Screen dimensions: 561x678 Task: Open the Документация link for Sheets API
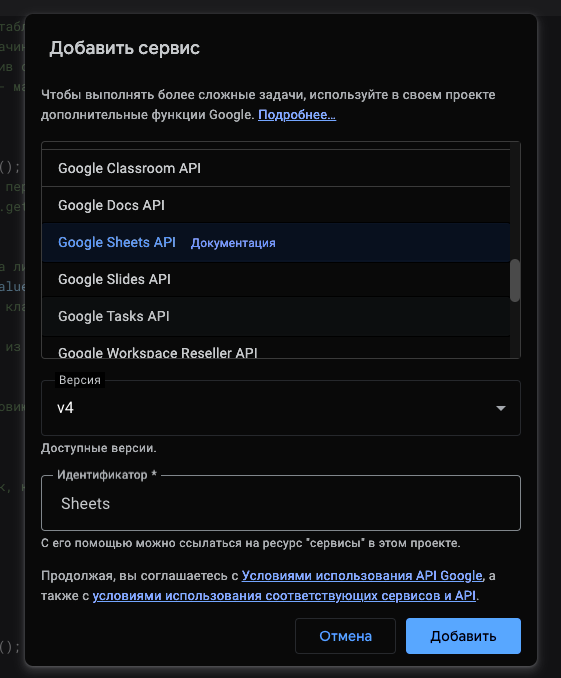233,243
